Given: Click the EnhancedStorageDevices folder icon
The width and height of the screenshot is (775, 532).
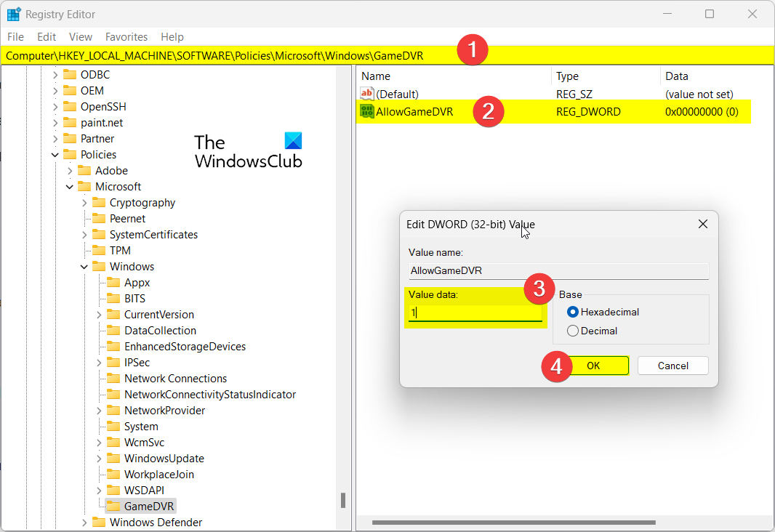Looking at the screenshot, I should (113, 346).
